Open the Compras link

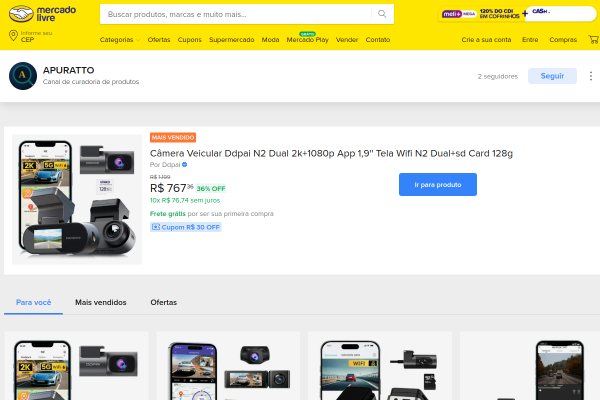point(563,40)
